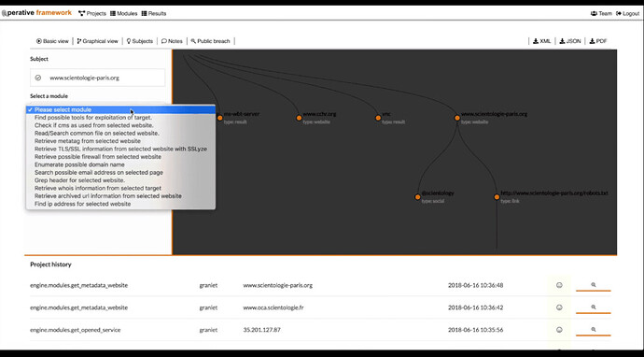Open the Public breach tab

210,41
